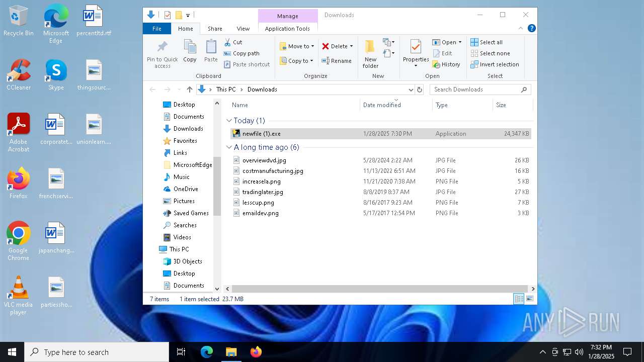Open notification center on taskbar
The height and width of the screenshot is (362, 644).
pyautogui.click(x=627, y=352)
